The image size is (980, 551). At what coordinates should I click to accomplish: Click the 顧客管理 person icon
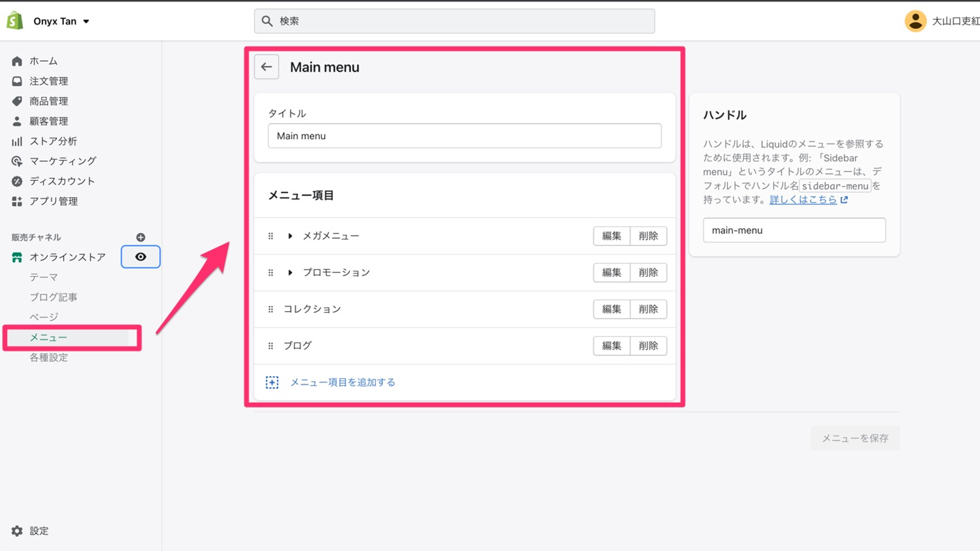17,121
